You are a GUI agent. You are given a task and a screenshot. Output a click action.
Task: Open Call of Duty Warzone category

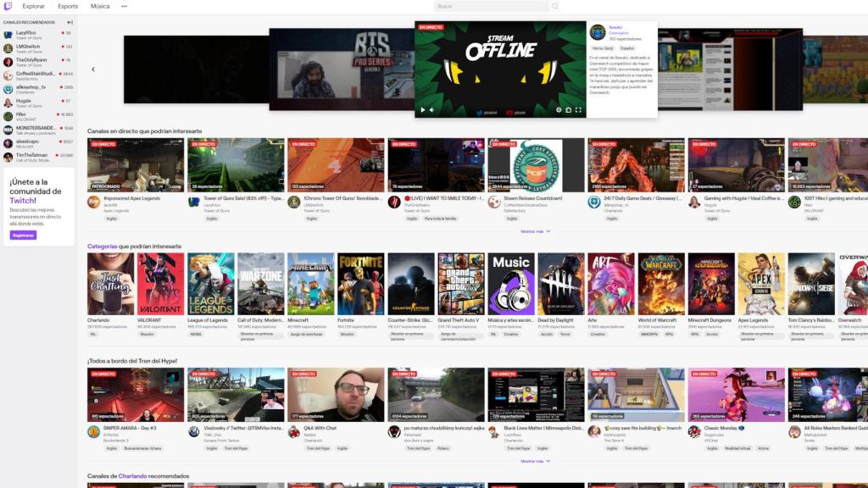(261, 284)
